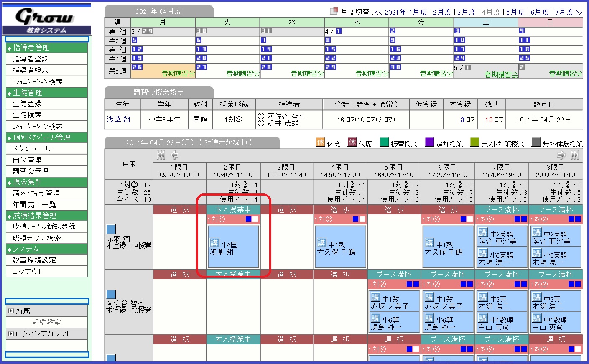Click 選択 for 赤羽 潤 in 1限目
Image resolution: width=589 pixels, height=364 pixels.
click(180, 210)
